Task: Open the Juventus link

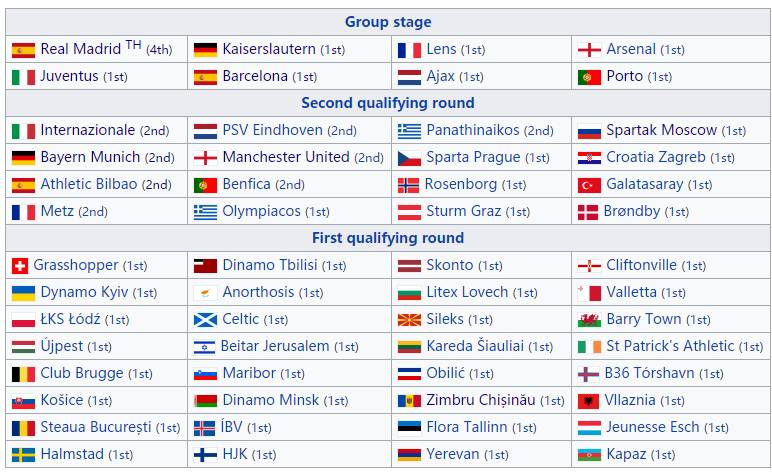Action: tap(69, 76)
